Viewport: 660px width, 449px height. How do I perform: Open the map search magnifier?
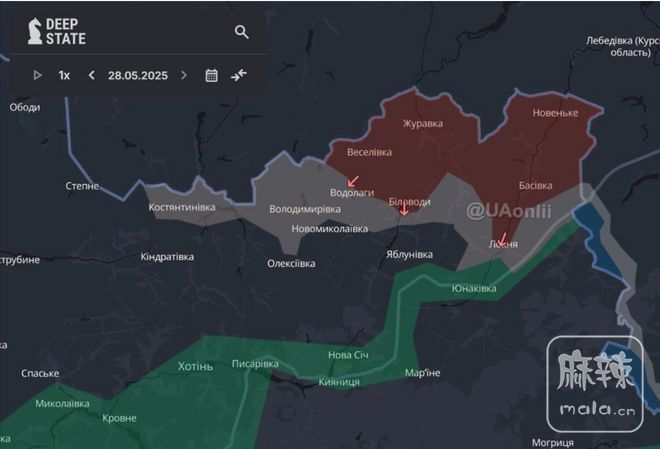pyautogui.click(x=241, y=32)
